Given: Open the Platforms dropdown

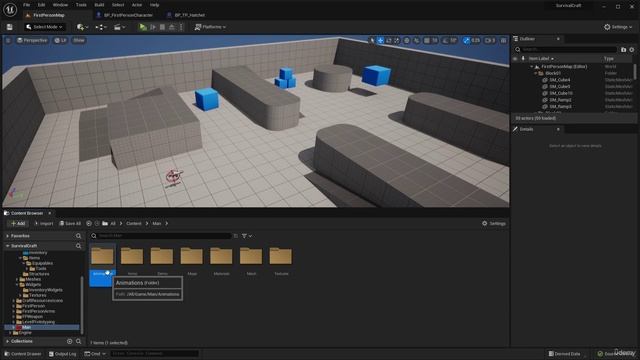Looking at the screenshot, I should (210, 27).
